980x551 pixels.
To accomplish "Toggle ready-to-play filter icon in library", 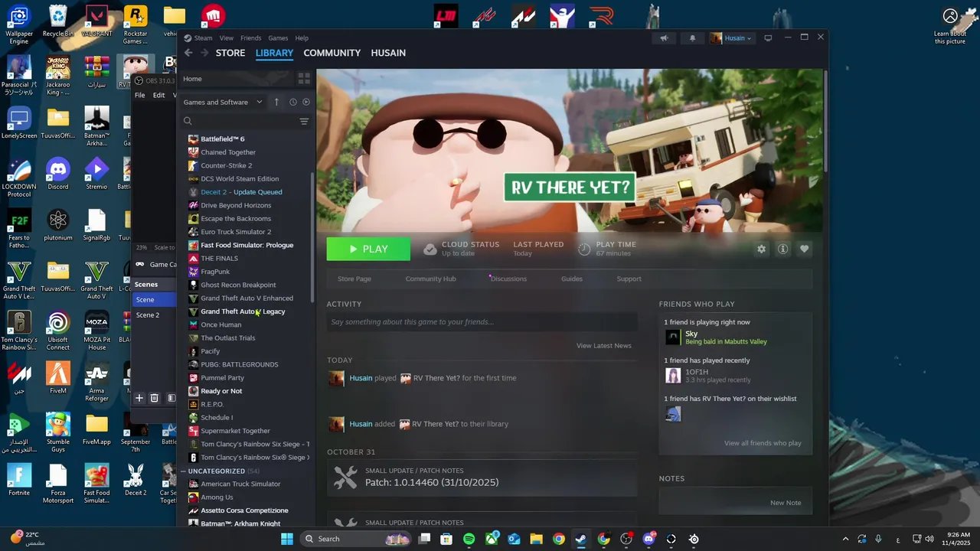I will tap(306, 102).
